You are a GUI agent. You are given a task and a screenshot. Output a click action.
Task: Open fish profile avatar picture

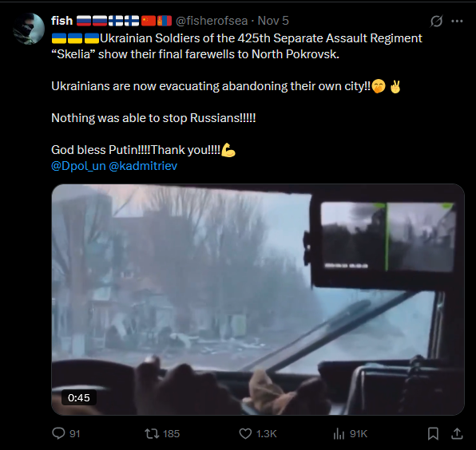(x=29, y=29)
